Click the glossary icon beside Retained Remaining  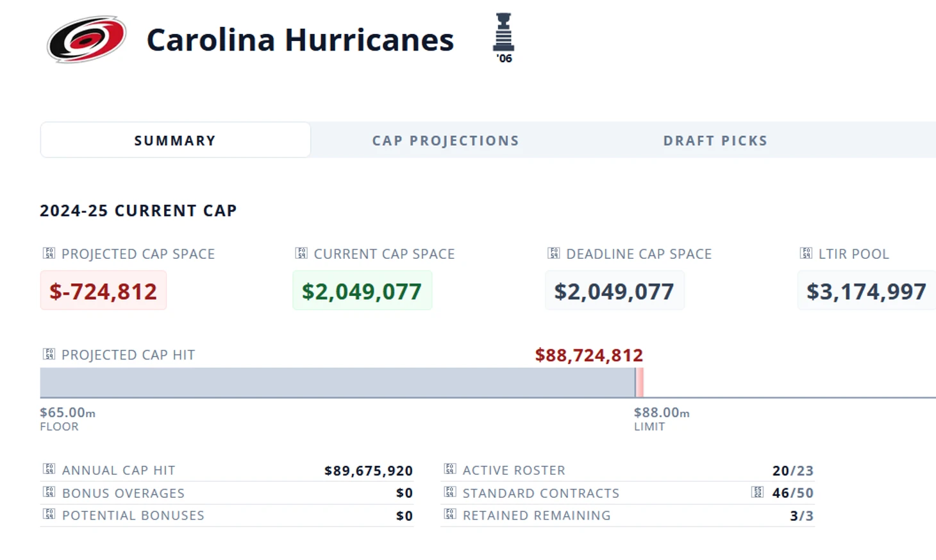point(450,515)
